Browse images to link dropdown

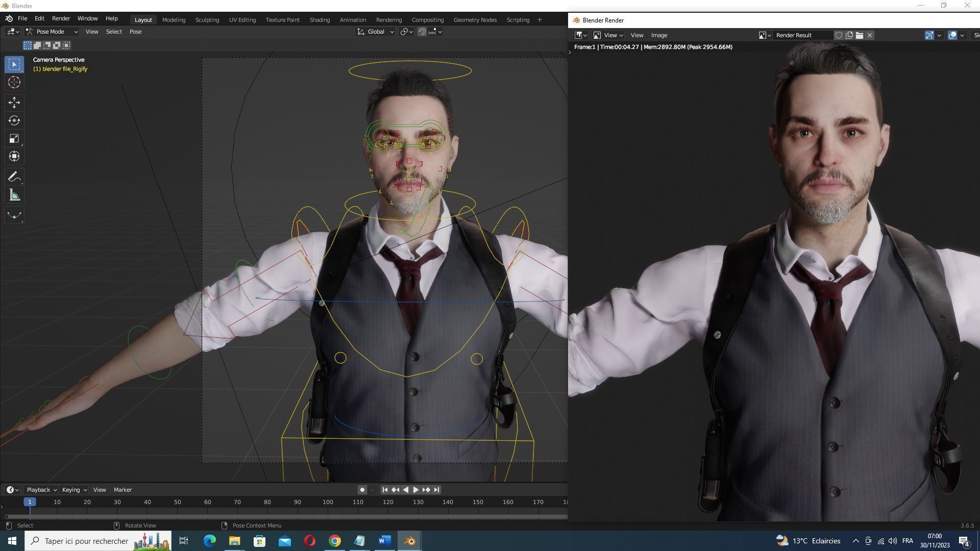click(765, 35)
